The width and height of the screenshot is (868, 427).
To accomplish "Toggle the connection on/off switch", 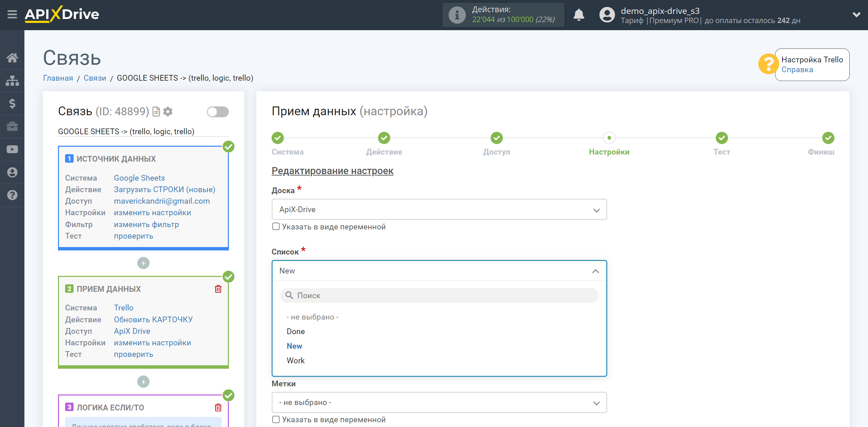I will click(x=218, y=112).
